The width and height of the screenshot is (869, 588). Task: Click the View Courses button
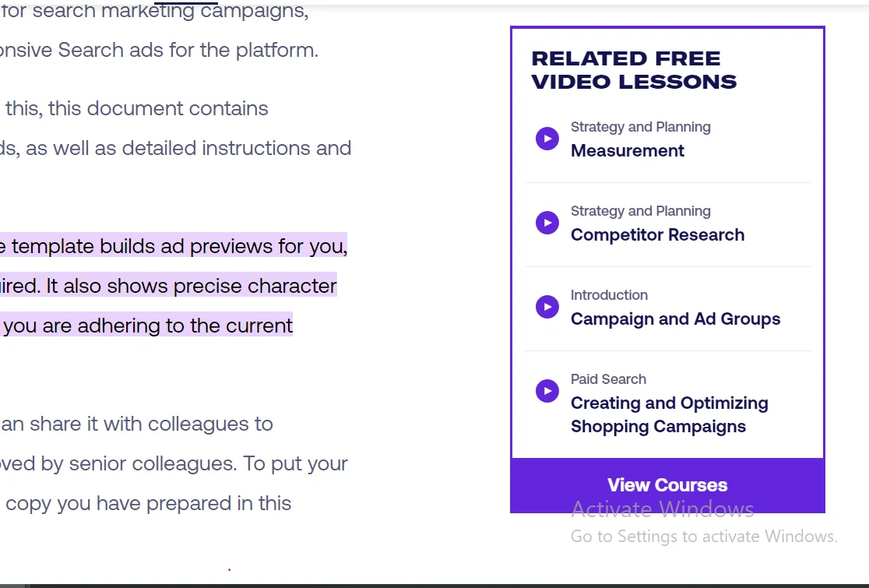667,484
